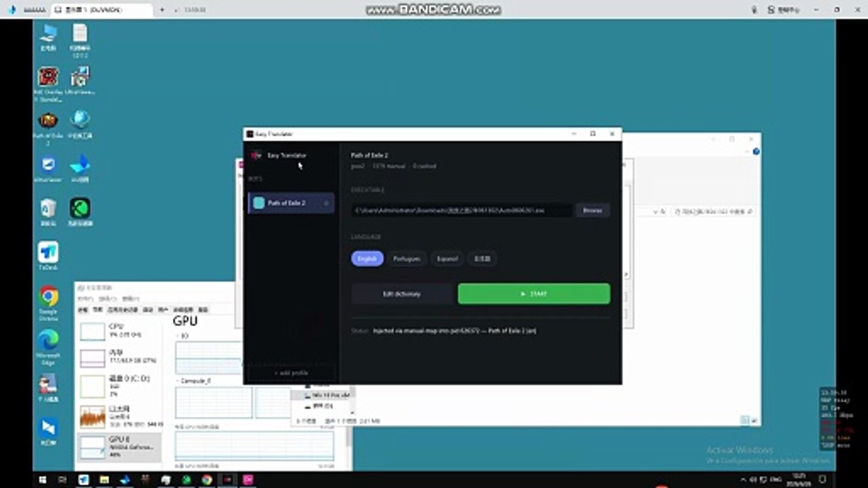
Task: Open Task Manager's first menu bar item
Action: (85, 299)
